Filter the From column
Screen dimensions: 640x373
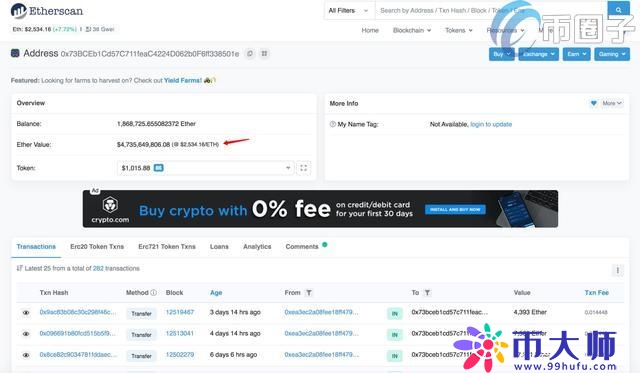click(309, 293)
